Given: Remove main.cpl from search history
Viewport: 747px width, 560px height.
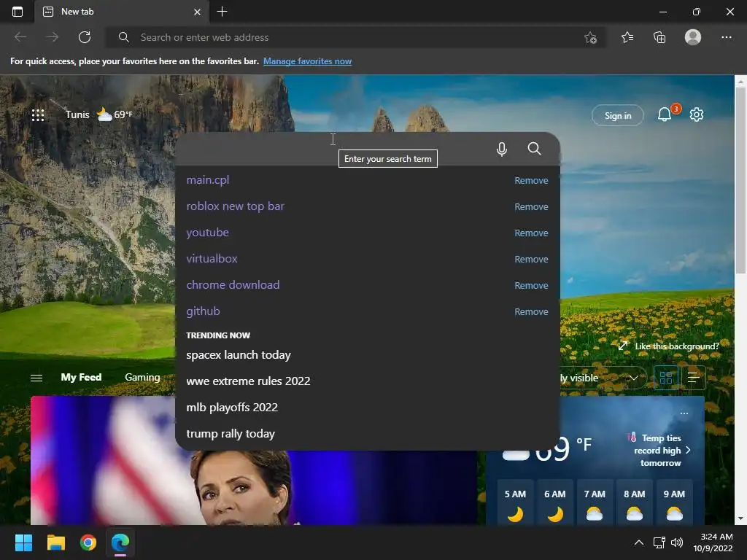Looking at the screenshot, I should pyautogui.click(x=531, y=181).
